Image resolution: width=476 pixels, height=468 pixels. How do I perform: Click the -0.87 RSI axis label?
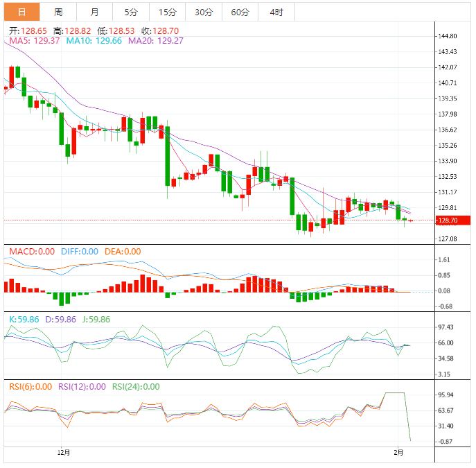445,442
